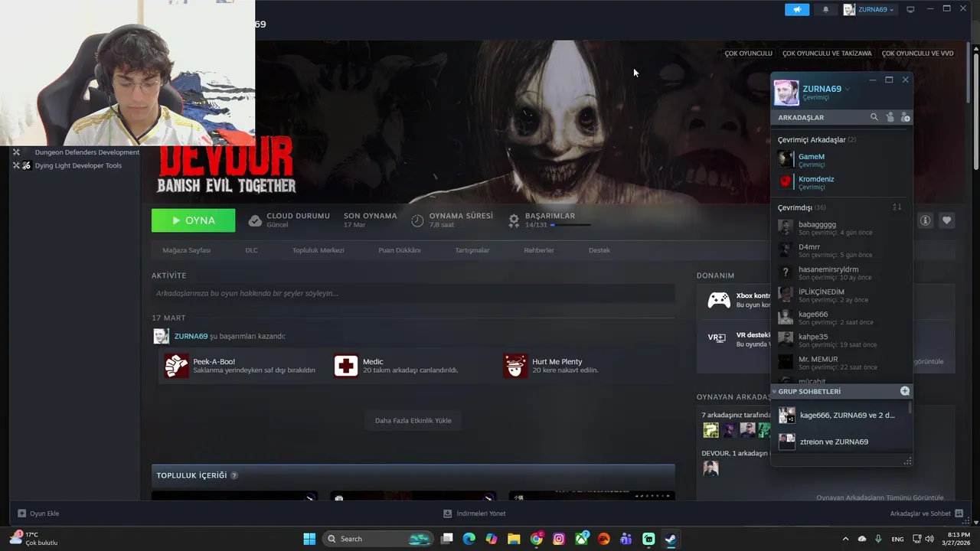
Task: Click the VR support icon
Action: [717, 337]
